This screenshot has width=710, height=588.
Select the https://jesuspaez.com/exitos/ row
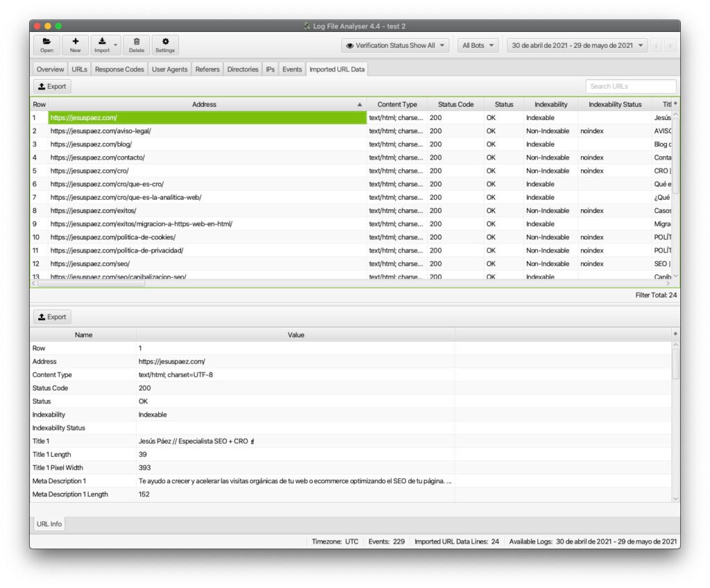[351, 211]
